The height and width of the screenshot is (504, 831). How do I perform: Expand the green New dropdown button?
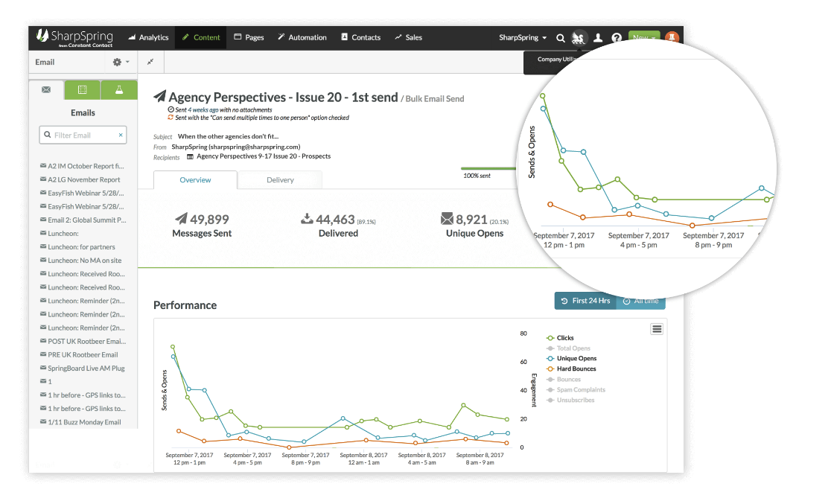point(643,37)
